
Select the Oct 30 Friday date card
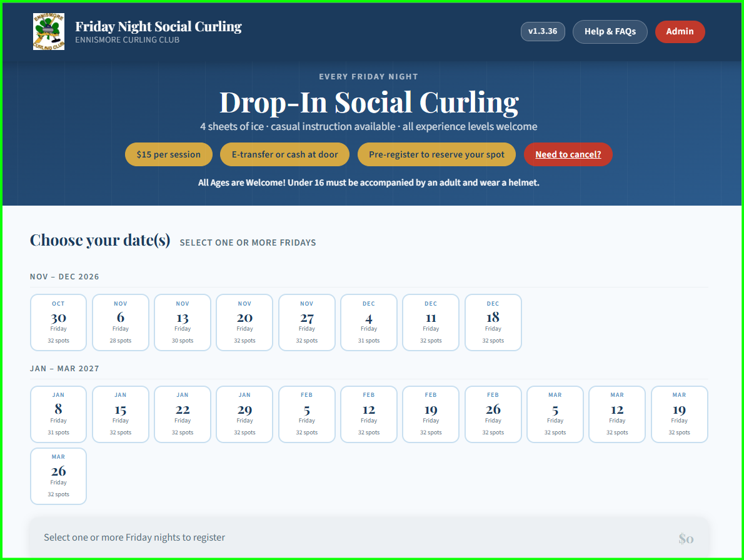(x=58, y=322)
